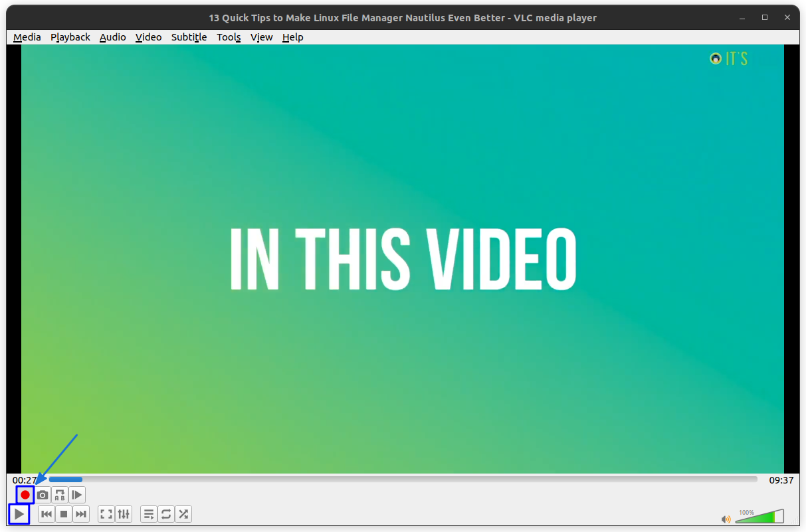This screenshot has height=532, width=806.
Task: Show the playlist view
Action: pos(148,513)
